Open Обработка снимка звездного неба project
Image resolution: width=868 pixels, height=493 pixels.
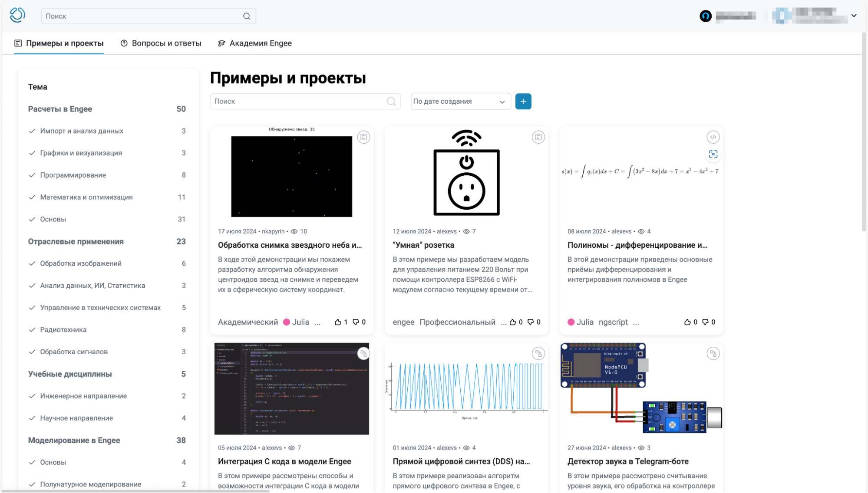pos(290,245)
